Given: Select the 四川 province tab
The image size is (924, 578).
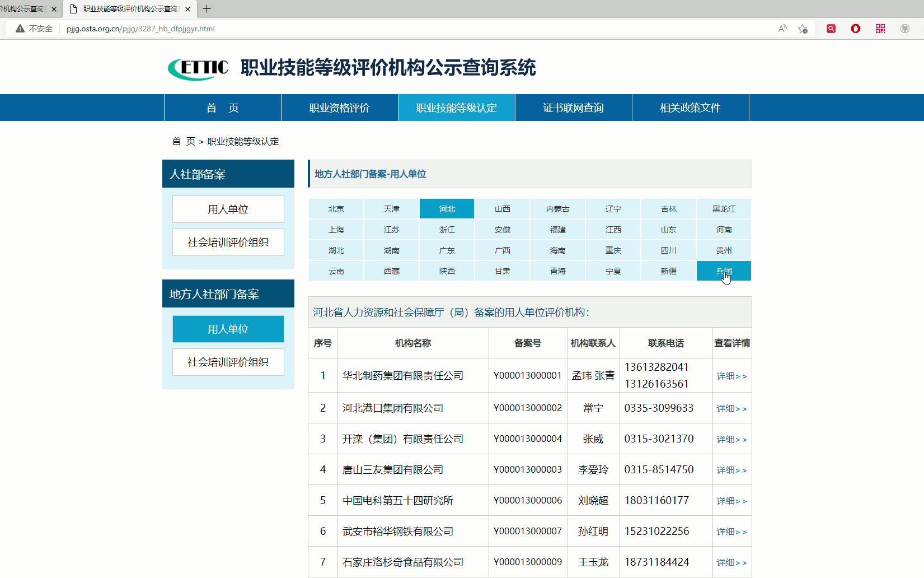Looking at the screenshot, I should point(669,250).
